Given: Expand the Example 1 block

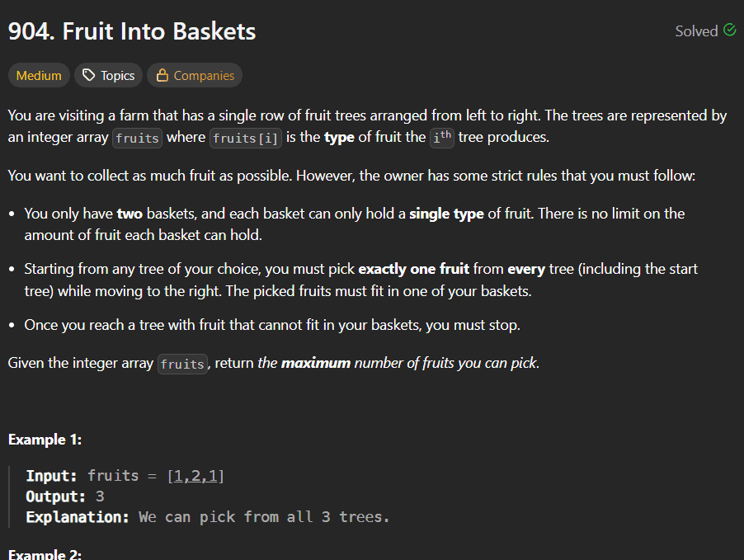Looking at the screenshot, I should (43, 439).
